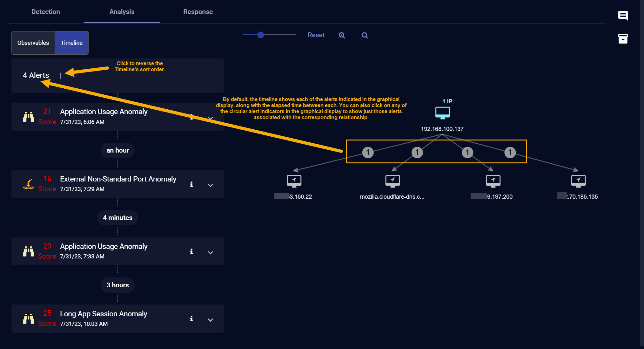The height and width of the screenshot is (349, 644).
Task: Expand the Long App Session Anomaly alert
Action: pyautogui.click(x=210, y=320)
